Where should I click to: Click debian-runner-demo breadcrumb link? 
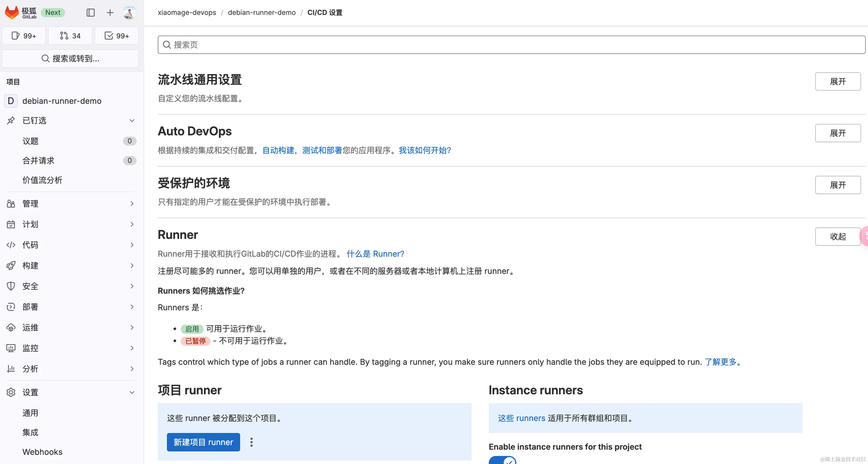[x=261, y=12]
